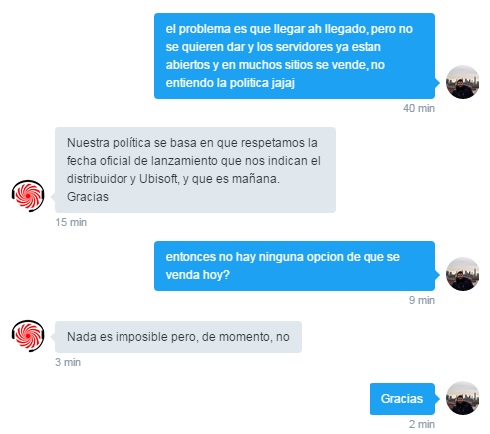Click the '3 min' timestamp
Viewport: 490px width, 434px height.
[68, 362]
